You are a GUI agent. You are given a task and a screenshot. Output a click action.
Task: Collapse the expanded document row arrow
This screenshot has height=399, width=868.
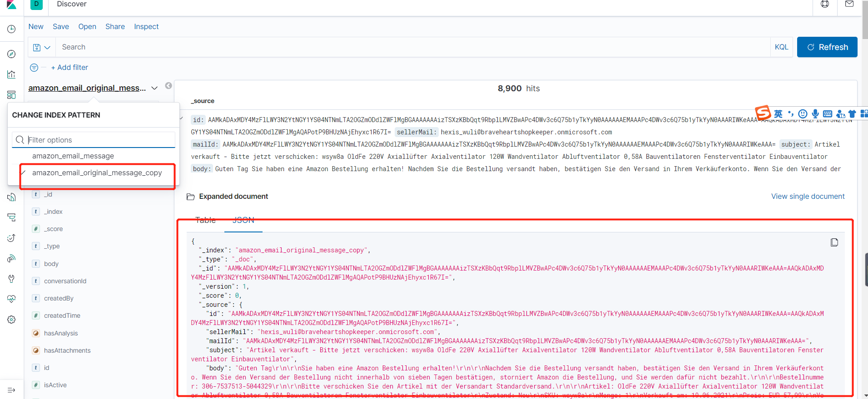point(182,119)
